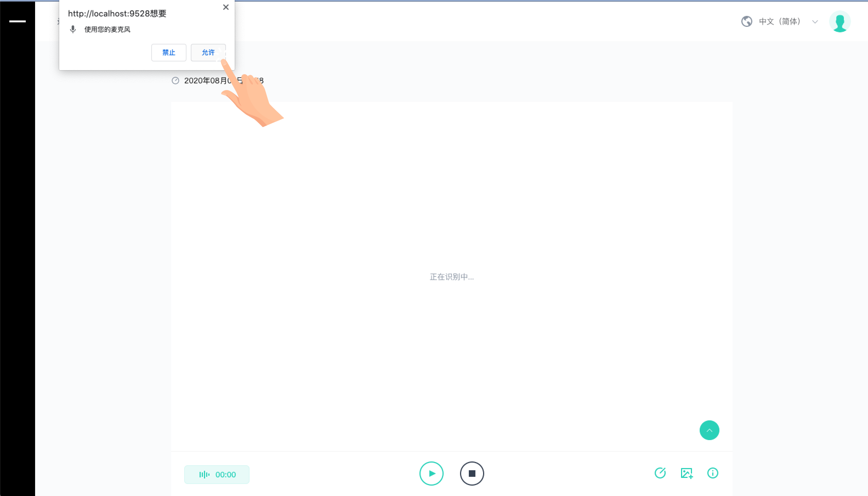Click the microphone icon in the permission popup
The height and width of the screenshot is (496, 868).
[73, 29]
